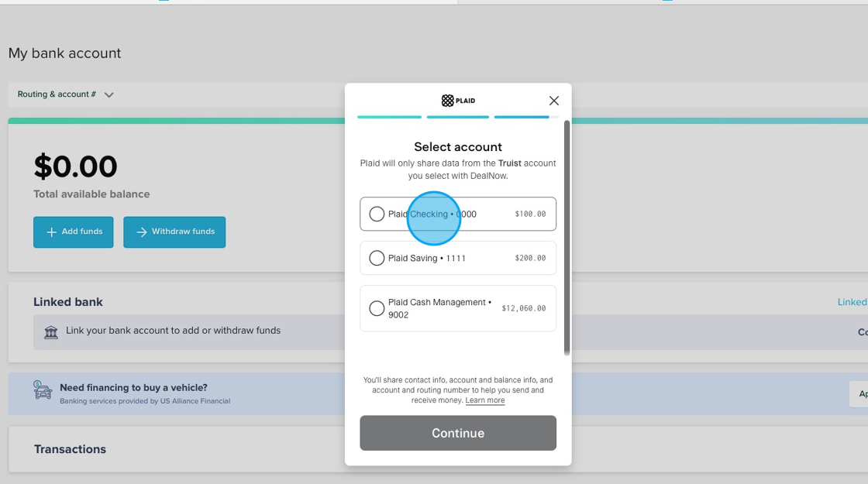Select Plaid Cash Management 9002 radio button
Viewport: 868px width, 484px height.
377,308
